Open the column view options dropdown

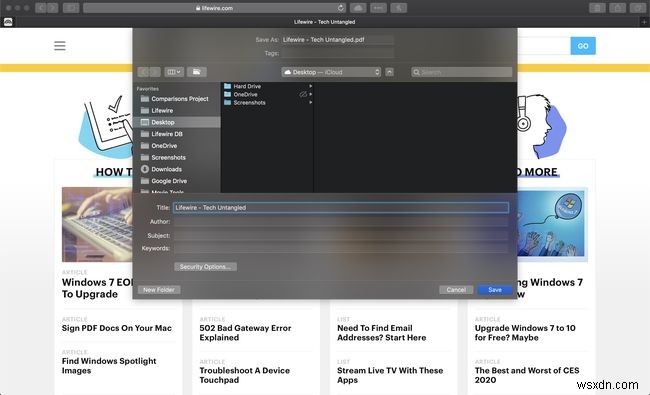tap(174, 72)
